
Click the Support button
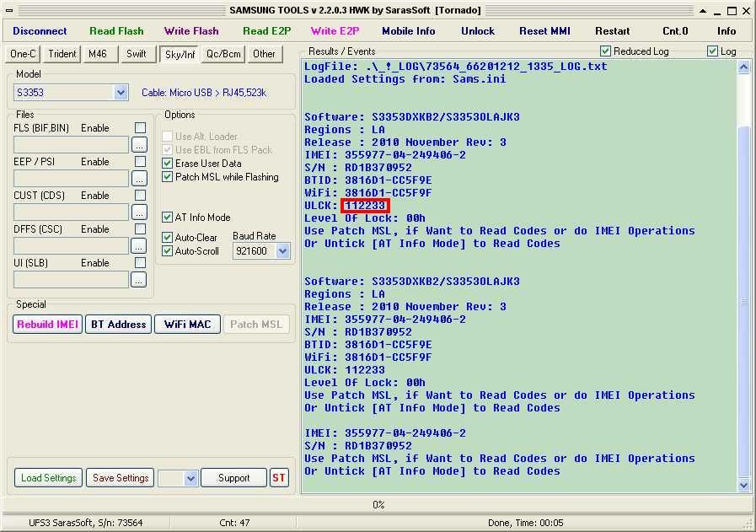pyautogui.click(x=233, y=478)
